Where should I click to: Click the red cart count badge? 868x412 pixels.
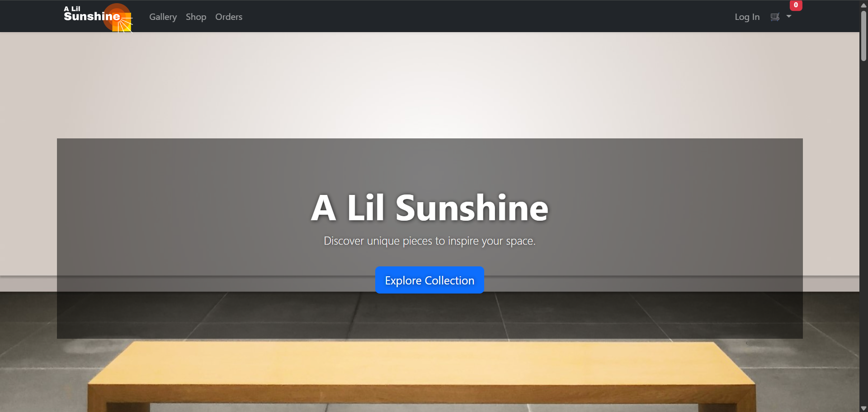pyautogui.click(x=796, y=5)
